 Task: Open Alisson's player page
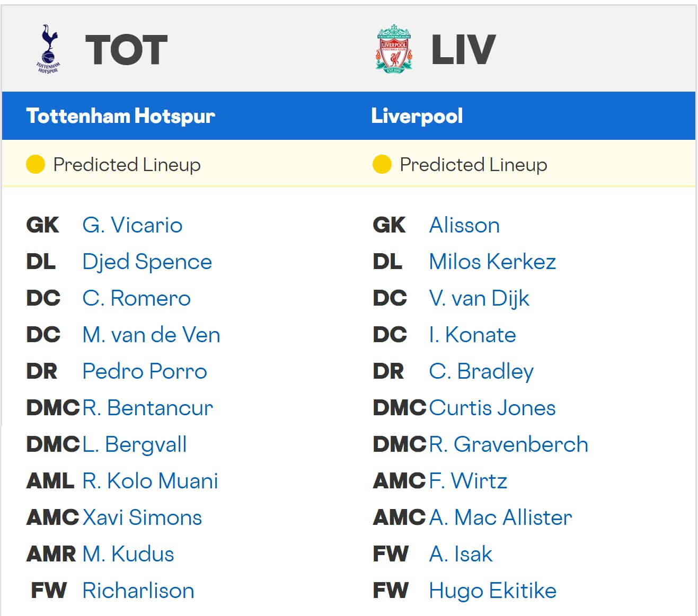pyautogui.click(x=464, y=225)
